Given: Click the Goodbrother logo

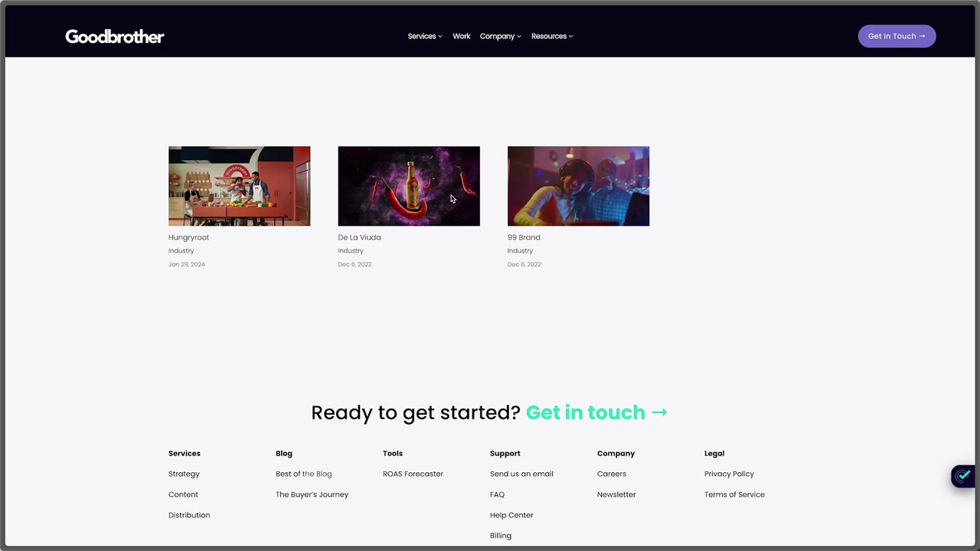Looking at the screenshot, I should [x=115, y=36].
